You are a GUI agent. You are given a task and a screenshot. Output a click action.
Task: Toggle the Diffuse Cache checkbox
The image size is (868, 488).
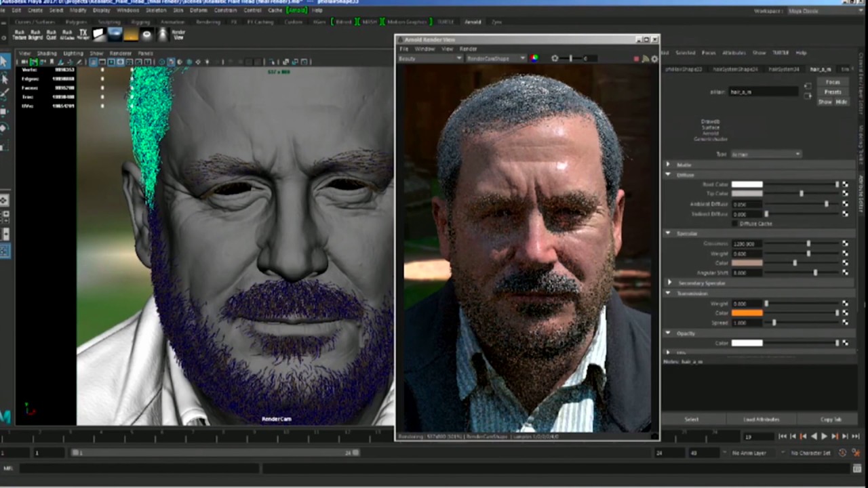click(735, 224)
